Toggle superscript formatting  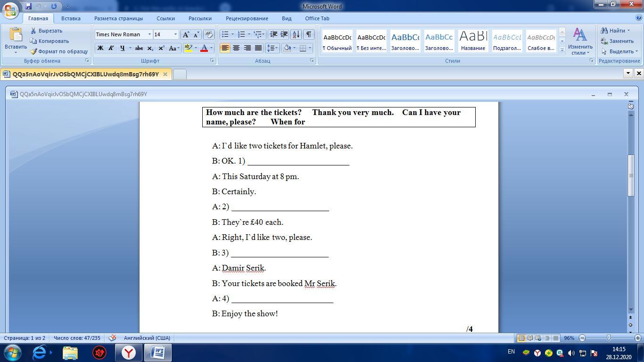pyautogui.click(x=161, y=48)
